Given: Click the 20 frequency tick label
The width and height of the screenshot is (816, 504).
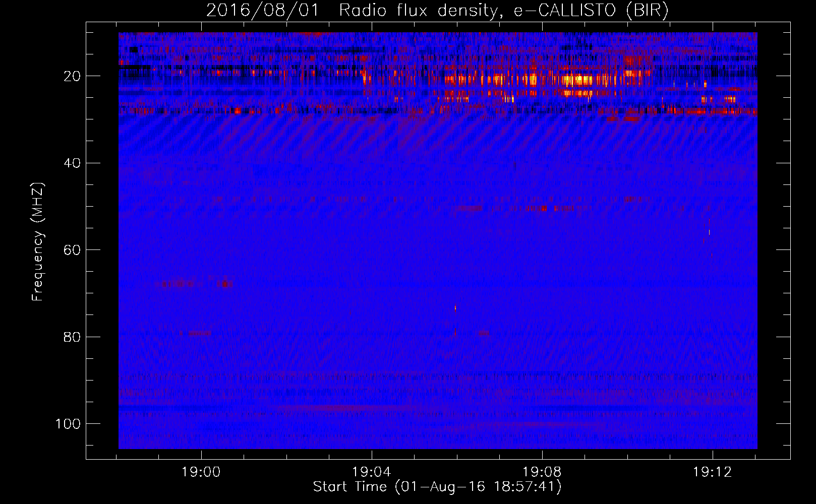Looking at the screenshot, I should [72, 76].
